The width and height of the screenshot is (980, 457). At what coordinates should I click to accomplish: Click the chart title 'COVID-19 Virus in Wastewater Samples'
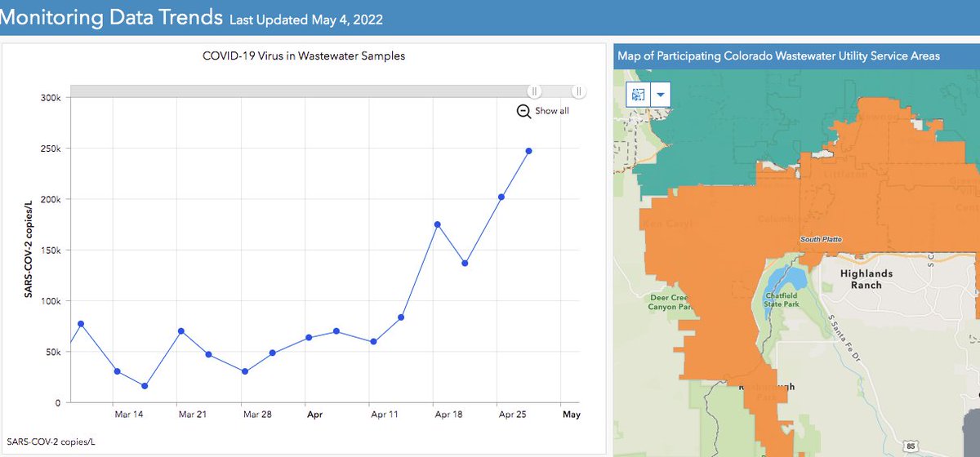point(303,56)
